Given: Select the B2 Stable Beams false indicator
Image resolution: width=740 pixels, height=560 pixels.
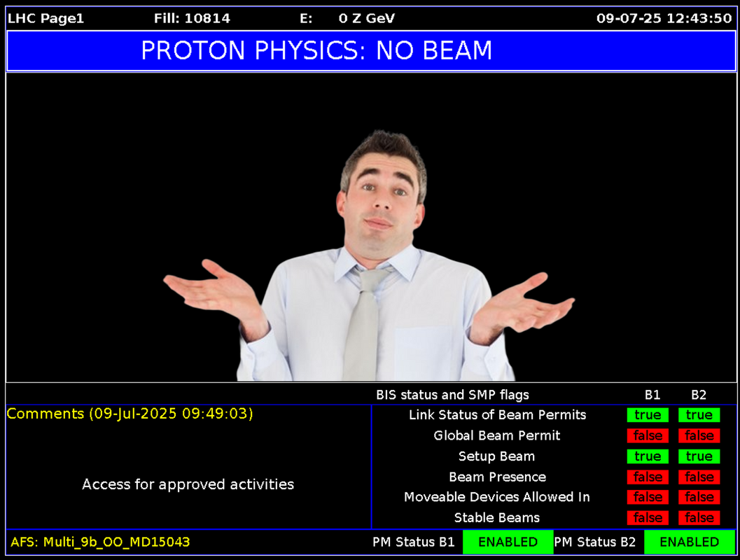Looking at the screenshot, I should coord(699,518).
